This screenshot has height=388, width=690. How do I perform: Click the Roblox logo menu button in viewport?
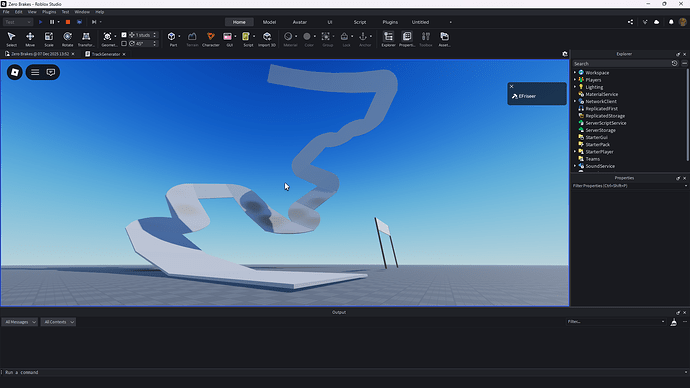coord(15,72)
